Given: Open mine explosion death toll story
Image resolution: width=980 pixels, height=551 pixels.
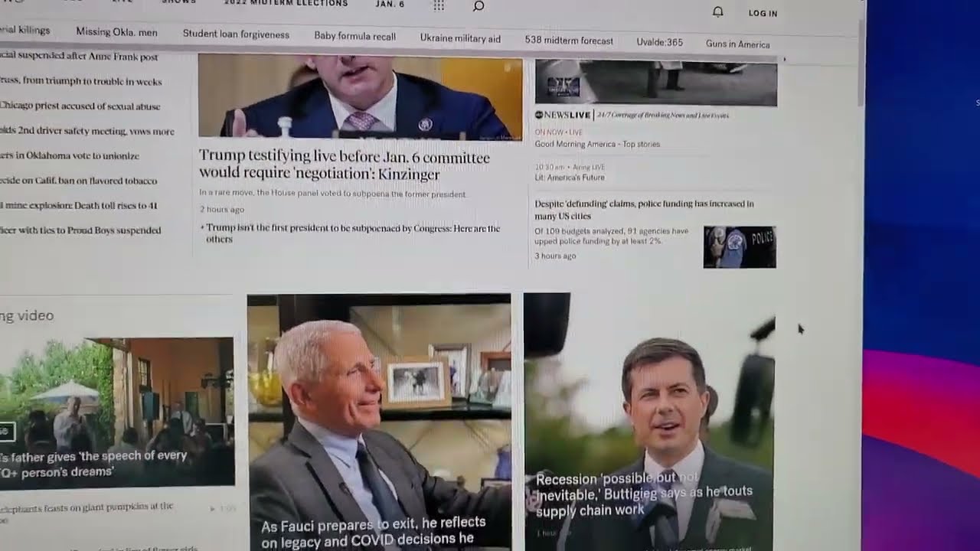Looking at the screenshot, I should pos(78,205).
